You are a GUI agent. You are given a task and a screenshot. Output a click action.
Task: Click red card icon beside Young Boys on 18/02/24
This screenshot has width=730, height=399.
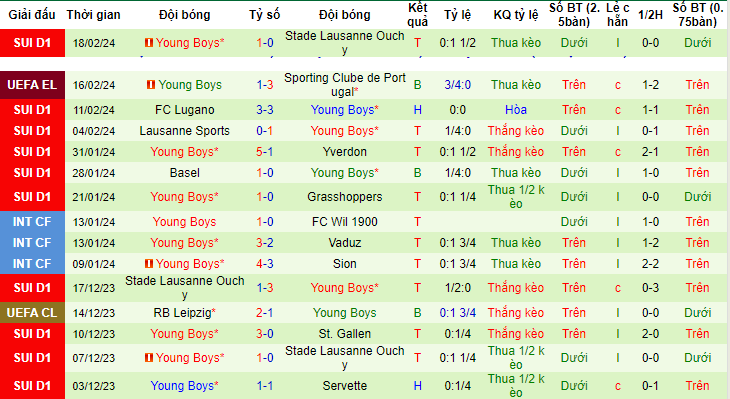coord(149,43)
